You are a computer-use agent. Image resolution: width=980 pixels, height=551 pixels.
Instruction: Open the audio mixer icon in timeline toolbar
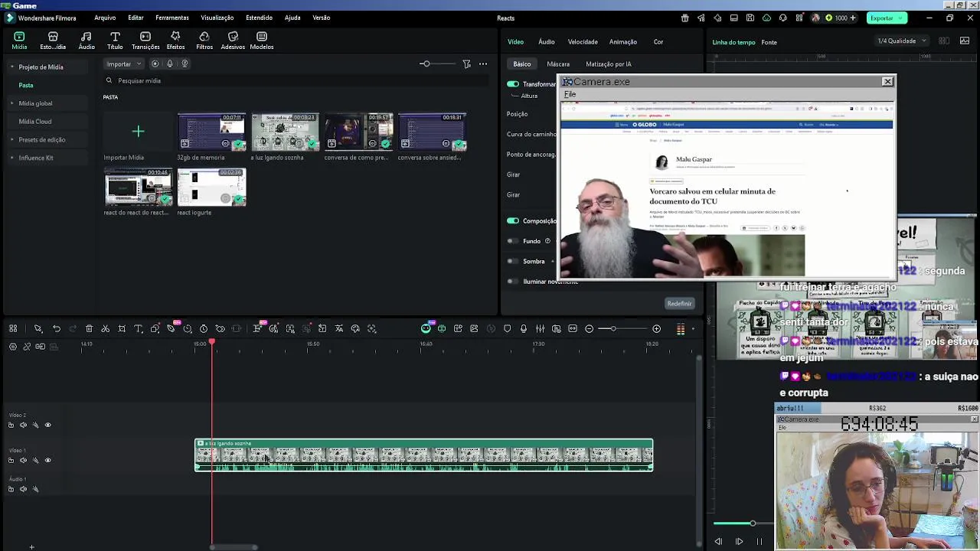(540, 329)
